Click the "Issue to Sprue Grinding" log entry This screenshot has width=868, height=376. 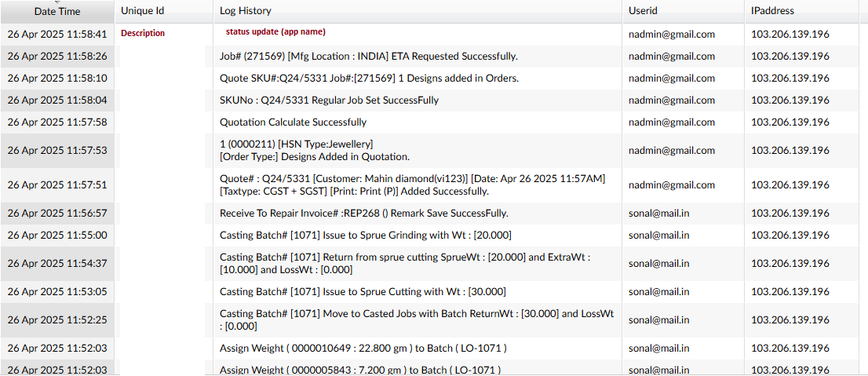[366, 235]
